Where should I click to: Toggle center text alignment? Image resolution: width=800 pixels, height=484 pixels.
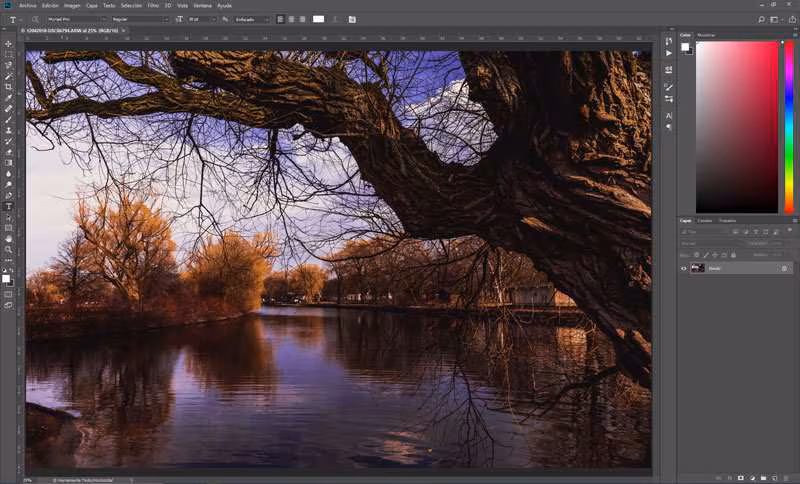[x=291, y=19]
